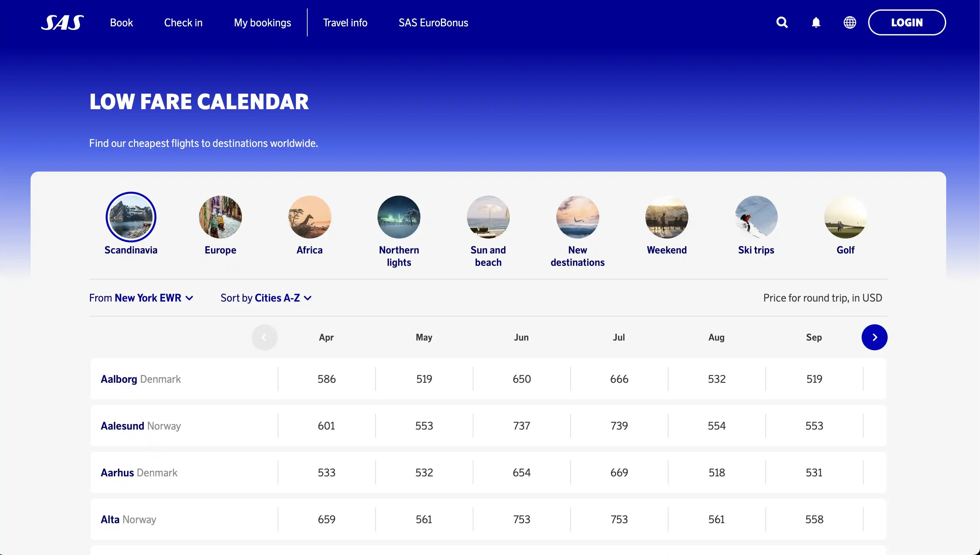Open the SAS EuroBonus menu
This screenshot has width=980, height=555.
tap(433, 22)
